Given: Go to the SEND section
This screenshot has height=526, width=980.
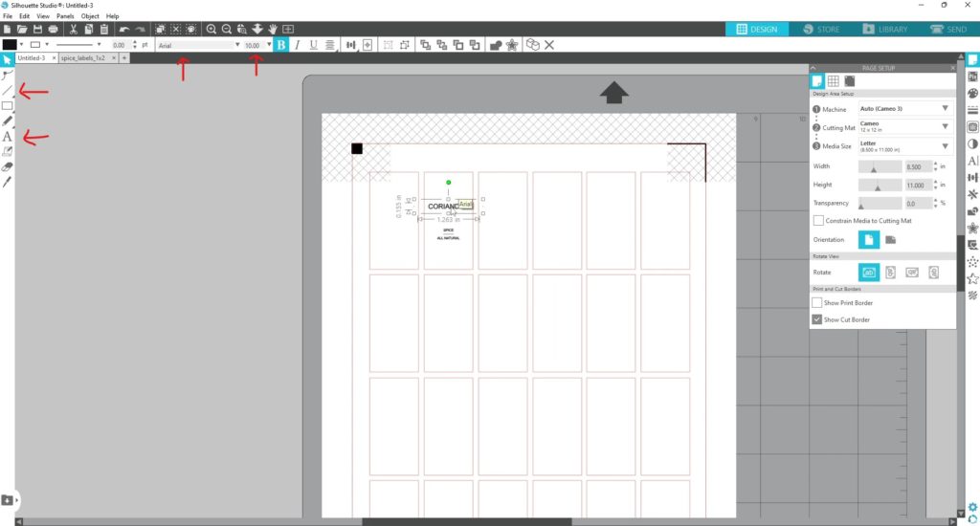Looking at the screenshot, I should 948,30.
